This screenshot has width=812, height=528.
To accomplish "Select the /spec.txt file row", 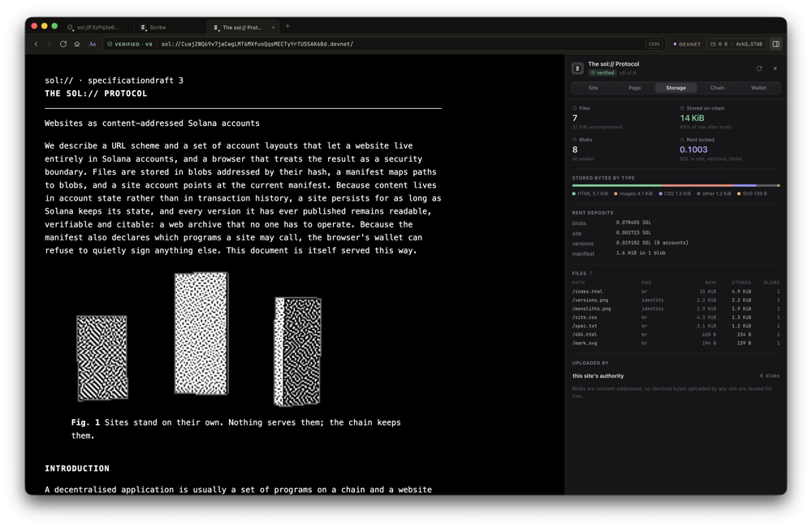I will tap(676, 327).
